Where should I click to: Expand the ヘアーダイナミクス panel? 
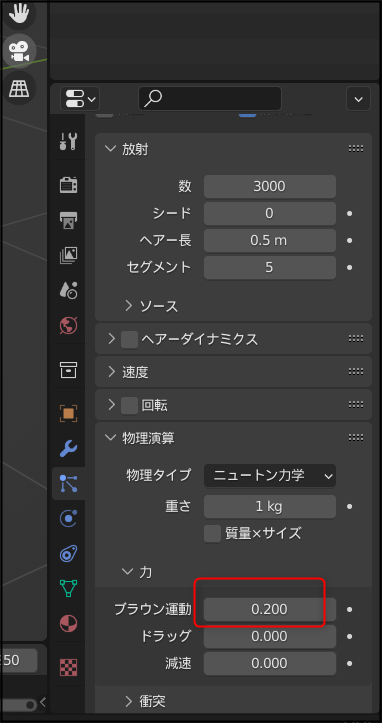click(x=111, y=339)
